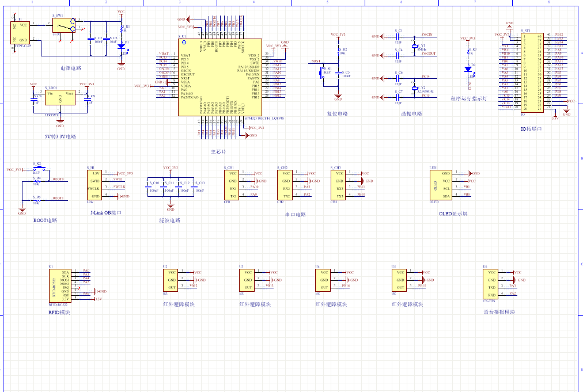Click the J-Link S_H1 connector block

pyautogui.click(x=96, y=184)
